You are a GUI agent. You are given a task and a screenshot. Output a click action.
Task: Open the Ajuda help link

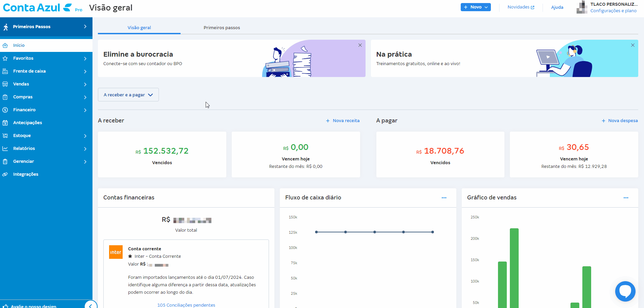click(x=557, y=7)
